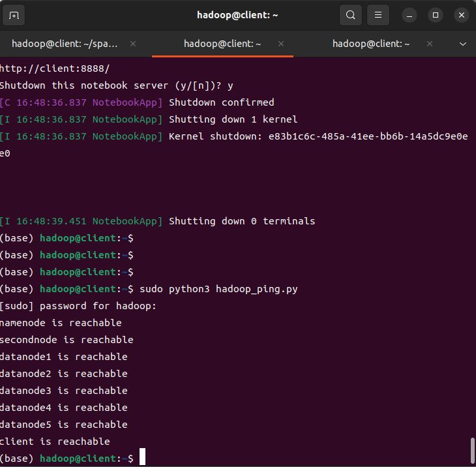Click 'secondnode is reachable' output
The height and width of the screenshot is (467, 476).
tap(67, 340)
